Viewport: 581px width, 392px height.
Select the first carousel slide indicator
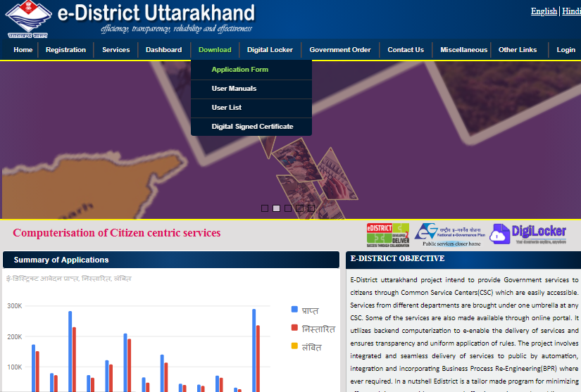(x=265, y=208)
